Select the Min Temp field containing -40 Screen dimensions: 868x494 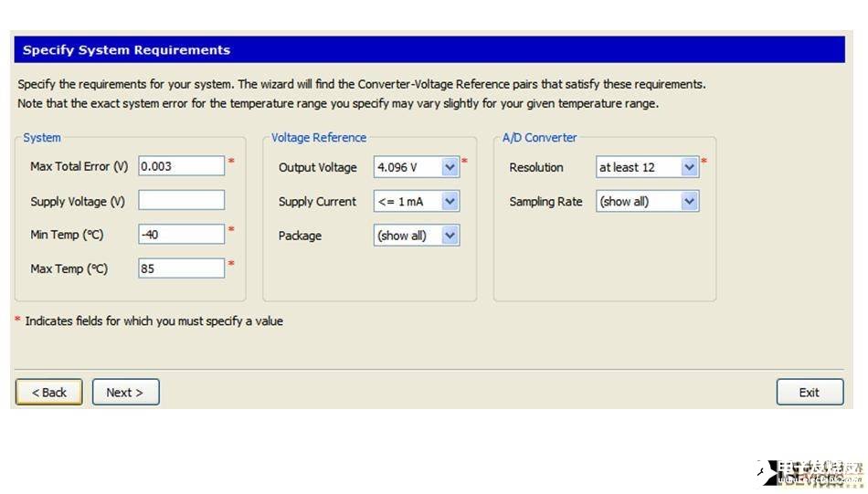click(x=181, y=235)
